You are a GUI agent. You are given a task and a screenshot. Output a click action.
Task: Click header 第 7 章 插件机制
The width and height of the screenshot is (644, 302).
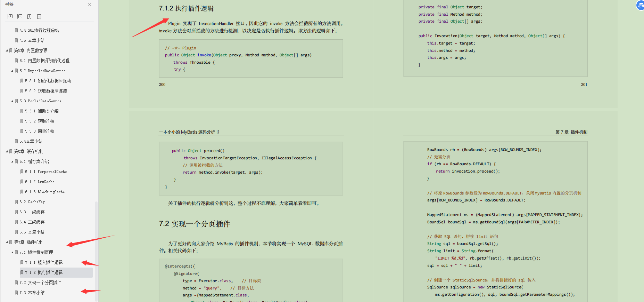coord(571,132)
